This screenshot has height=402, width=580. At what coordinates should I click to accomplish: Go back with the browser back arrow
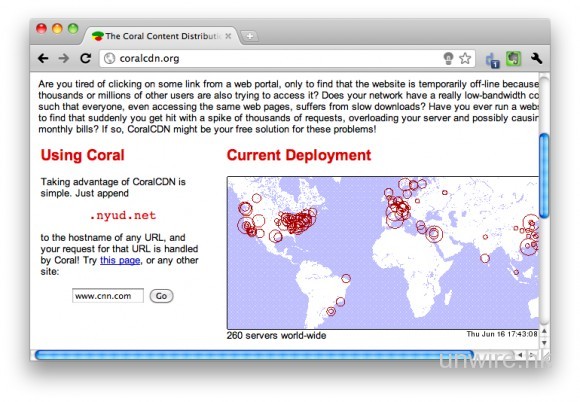(43, 58)
